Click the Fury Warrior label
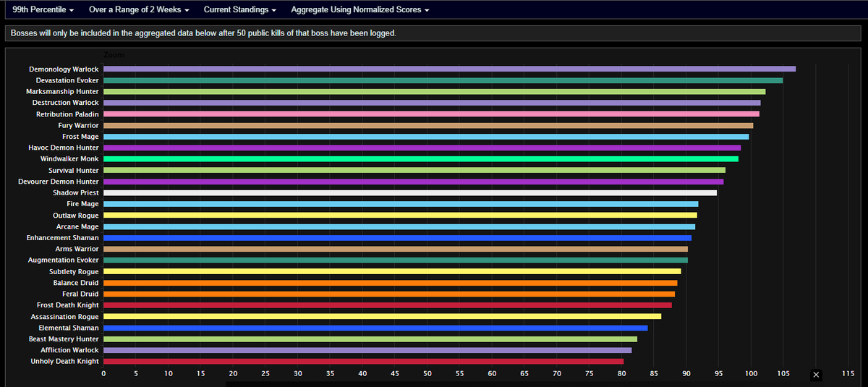Screen dimensions: 868x387 point(78,125)
